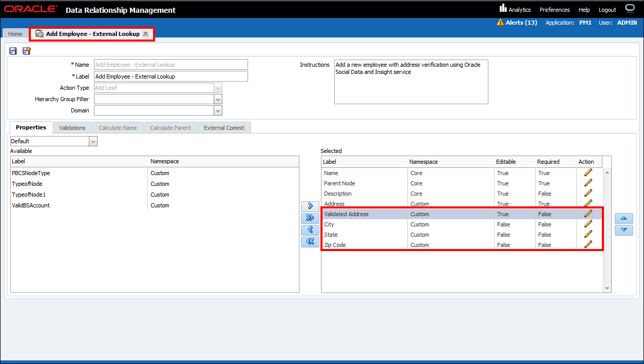Open the Default category dropdown

tap(93, 141)
